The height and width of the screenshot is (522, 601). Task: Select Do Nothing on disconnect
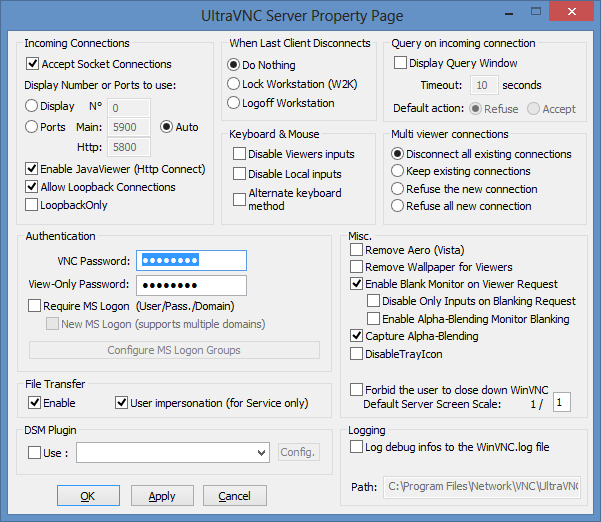pyautogui.click(x=233, y=64)
